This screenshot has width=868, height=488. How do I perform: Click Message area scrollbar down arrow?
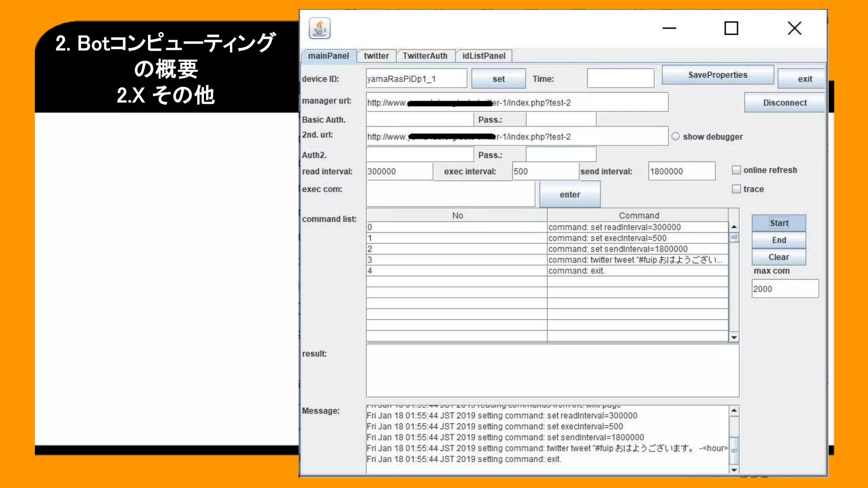click(734, 469)
